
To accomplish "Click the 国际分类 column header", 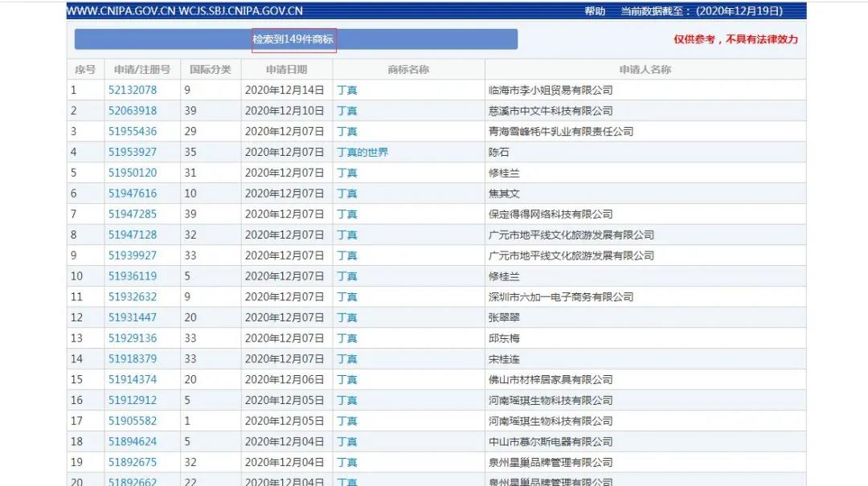I will tap(210, 70).
